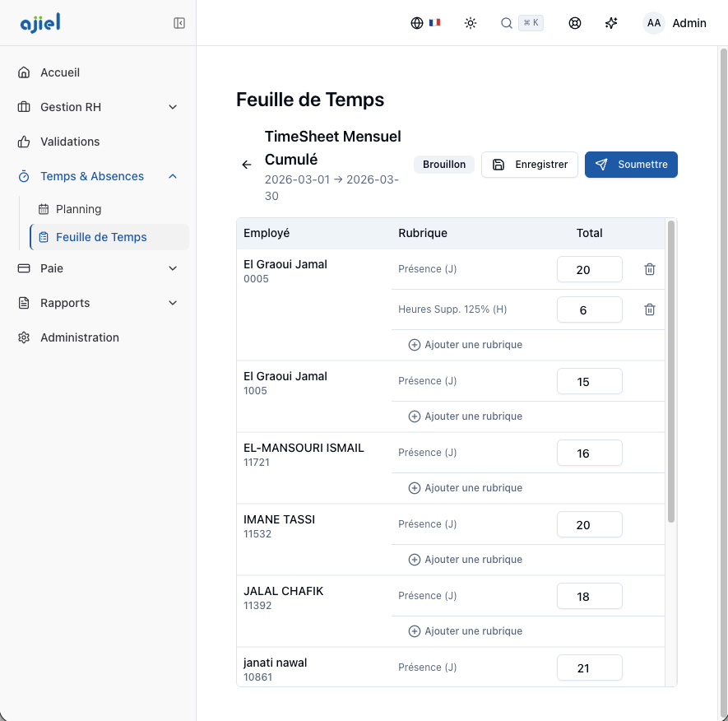Image resolution: width=728 pixels, height=721 pixels.
Task: Open the search with magnifier icon
Action: [x=508, y=23]
